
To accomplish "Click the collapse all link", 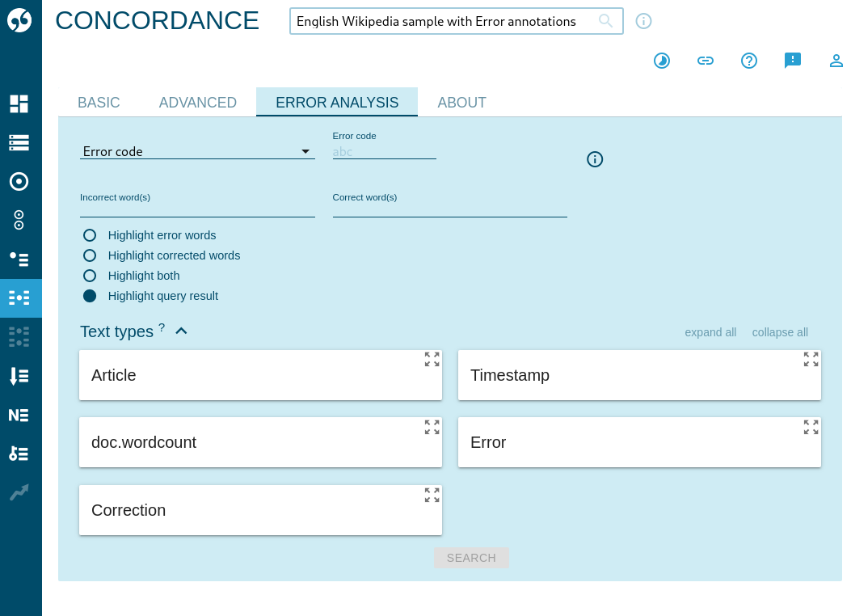I will tap(780, 332).
